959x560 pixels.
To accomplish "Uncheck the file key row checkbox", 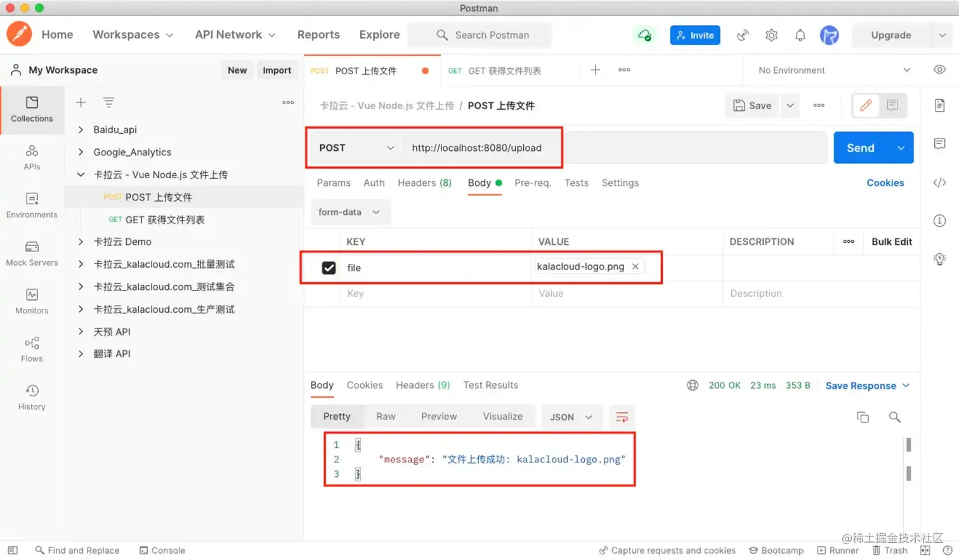I will pyautogui.click(x=329, y=268).
